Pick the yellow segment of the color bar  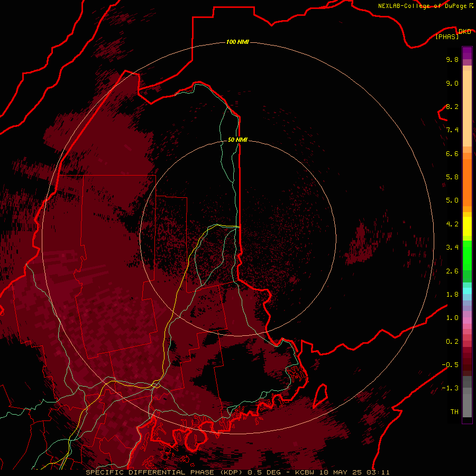tap(467, 226)
